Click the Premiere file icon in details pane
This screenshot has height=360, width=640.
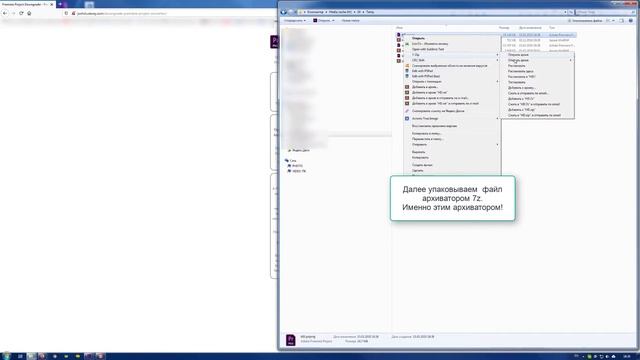point(290,340)
